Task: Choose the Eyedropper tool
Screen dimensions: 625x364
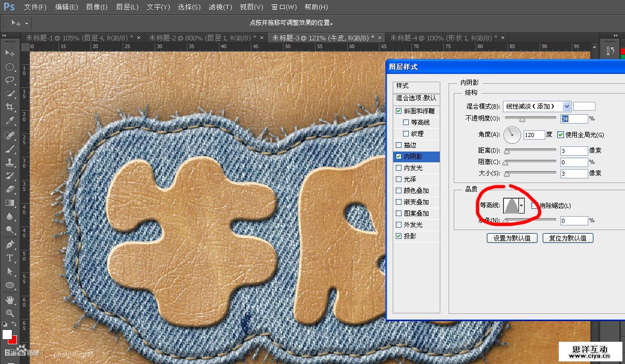Action: click(x=10, y=121)
